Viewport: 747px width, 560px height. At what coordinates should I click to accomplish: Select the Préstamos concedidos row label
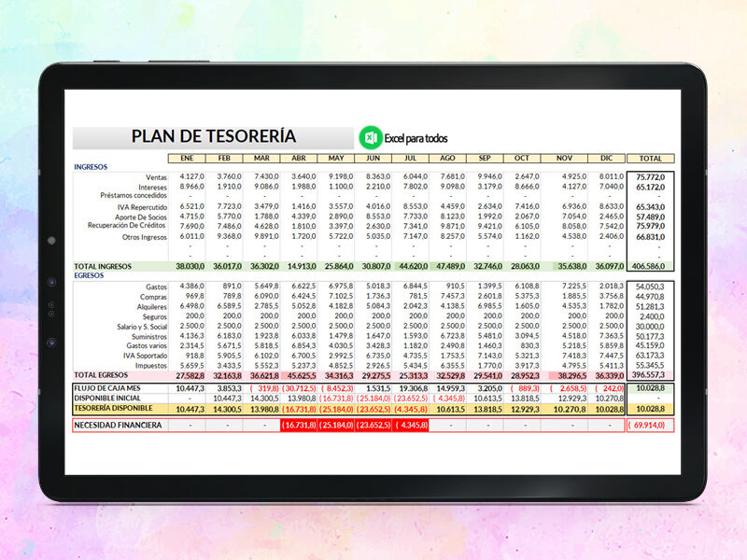tap(134, 195)
